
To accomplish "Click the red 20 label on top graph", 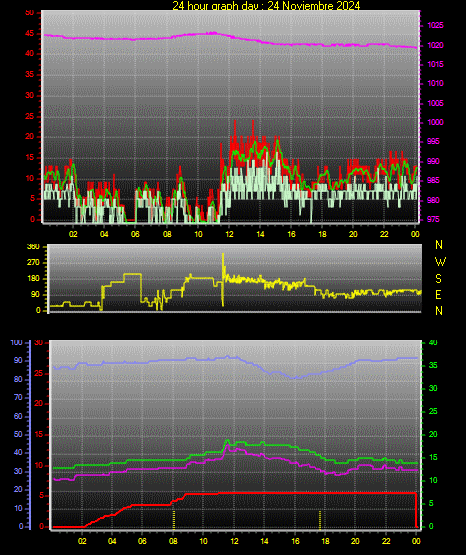I will 30,137.
